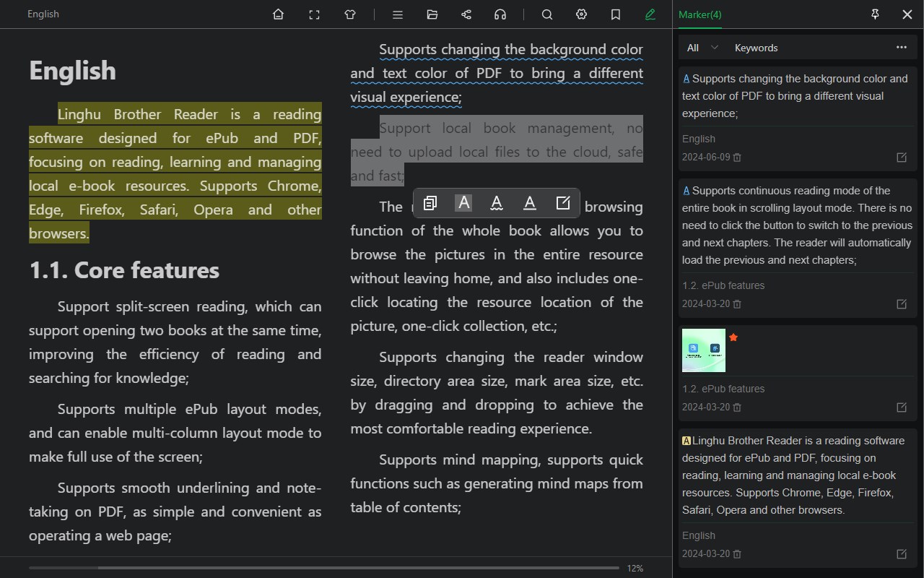Screen dimensions: 924x578
Task: Apply straight underline to selection
Action: (530, 203)
